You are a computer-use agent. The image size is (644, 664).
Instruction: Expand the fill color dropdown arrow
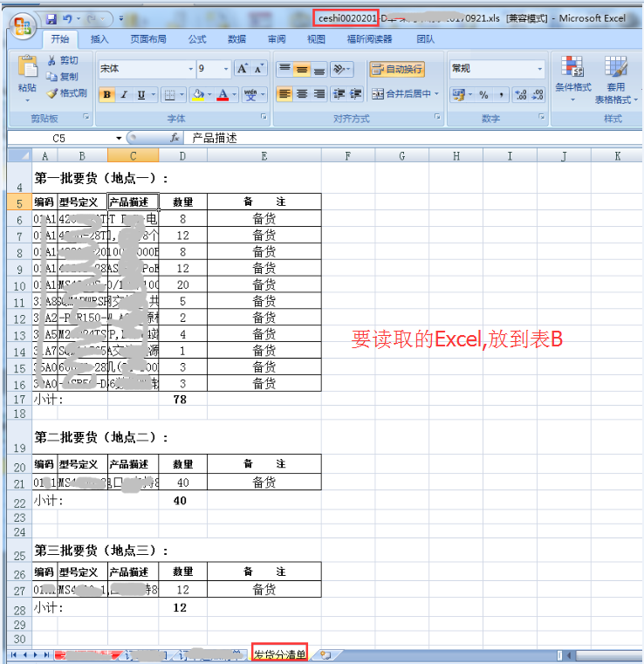click(209, 95)
